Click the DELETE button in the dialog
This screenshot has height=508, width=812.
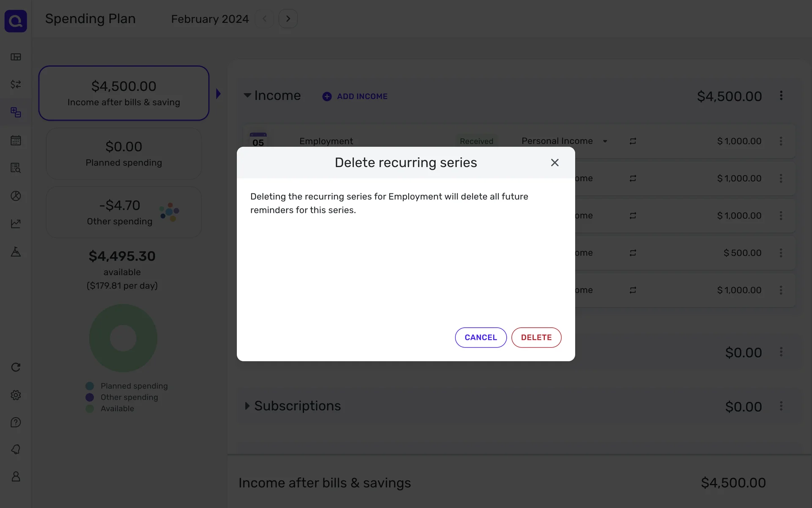pos(536,337)
